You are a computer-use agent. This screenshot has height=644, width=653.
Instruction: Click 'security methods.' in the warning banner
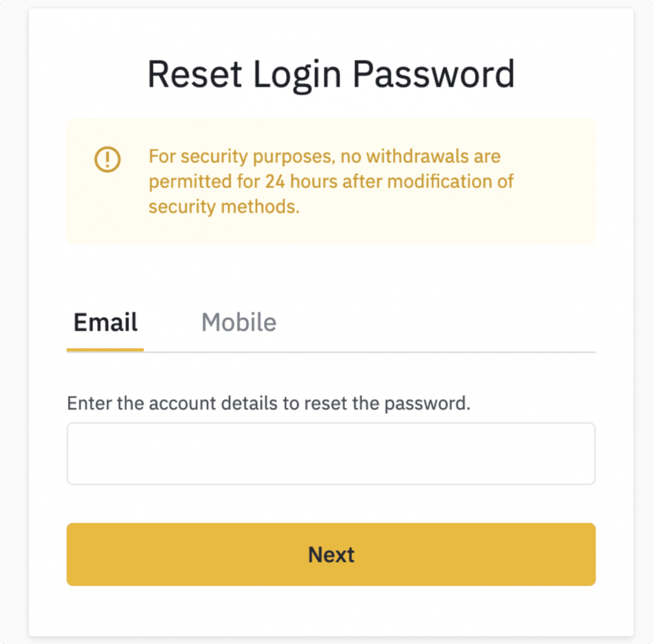coord(224,207)
